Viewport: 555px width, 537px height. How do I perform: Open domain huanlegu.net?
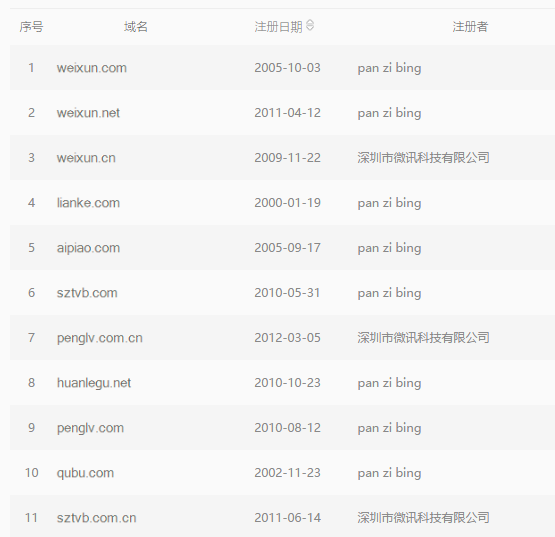tap(94, 383)
